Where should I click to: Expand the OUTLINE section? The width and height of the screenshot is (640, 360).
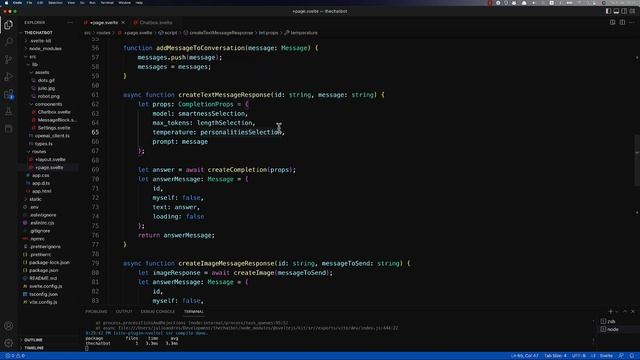pyautogui.click(x=33, y=340)
